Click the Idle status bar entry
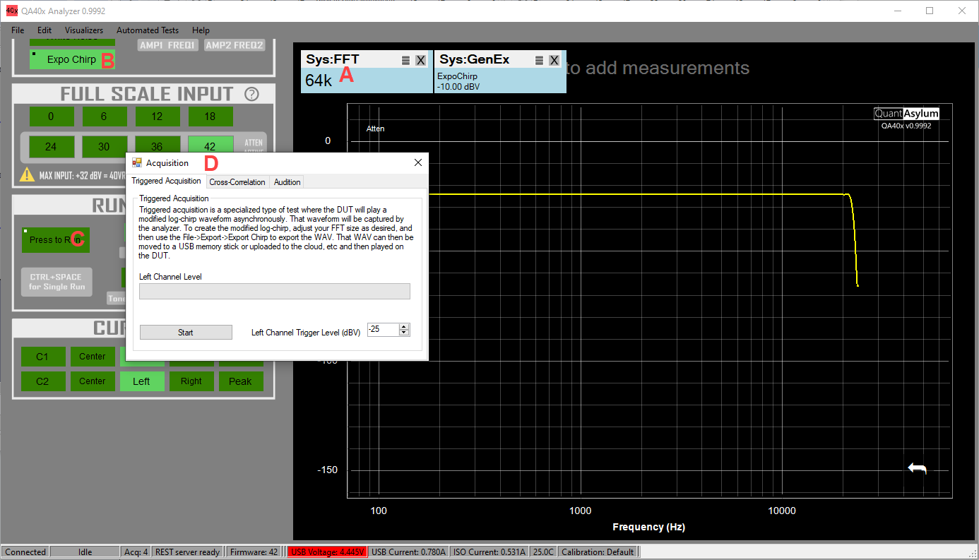The height and width of the screenshot is (560, 979). [85, 552]
